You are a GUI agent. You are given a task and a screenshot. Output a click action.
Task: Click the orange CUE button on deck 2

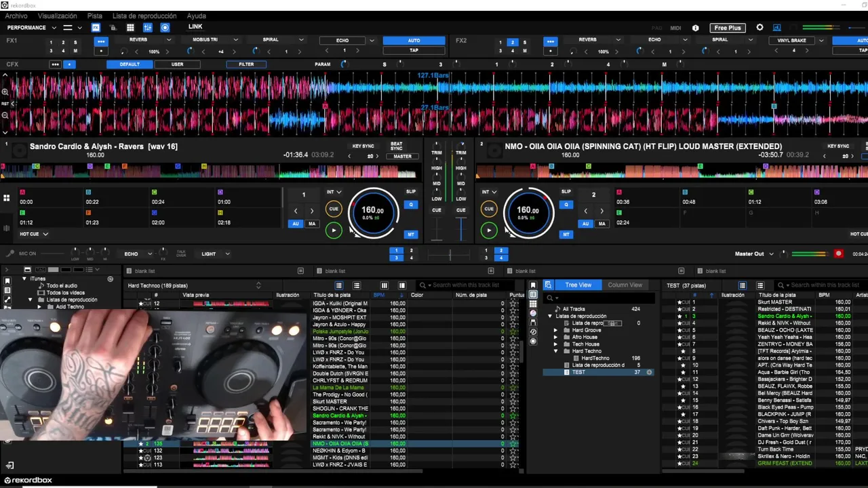pos(489,209)
